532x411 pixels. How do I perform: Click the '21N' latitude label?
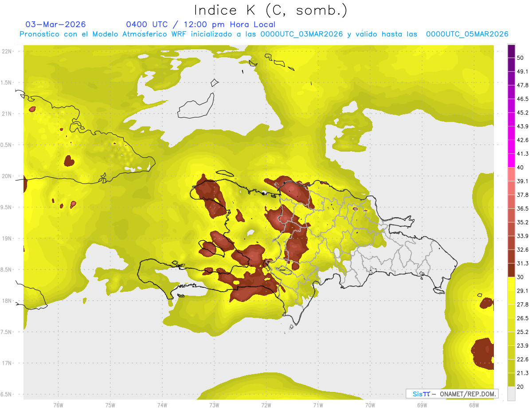(8, 114)
